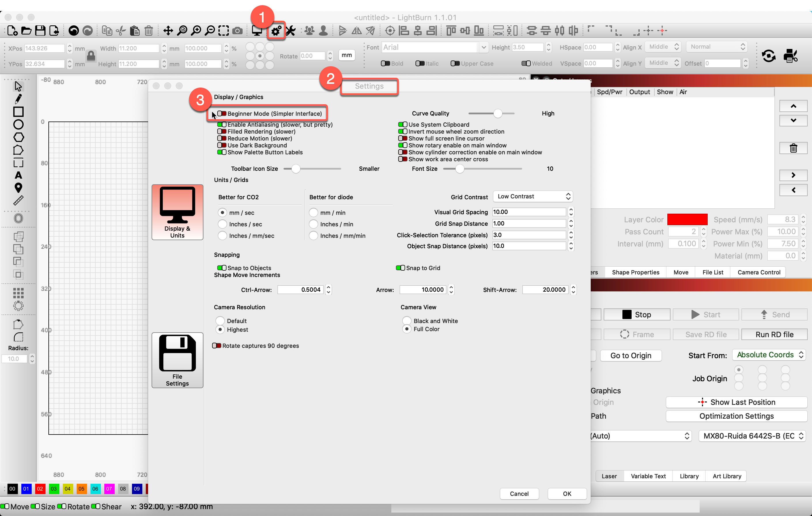Open the Font dropdown showing Arial
The width and height of the screenshot is (812, 516).
(485, 47)
